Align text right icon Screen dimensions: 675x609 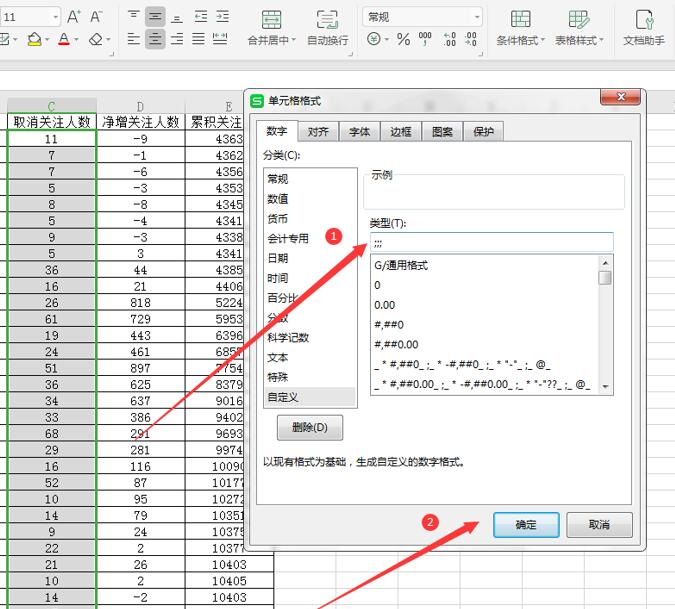177,39
